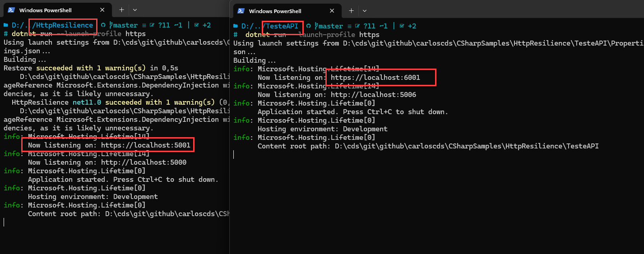
Task: Click the GitHub icon in the TesteAPI prompt
Action: pyautogui.click(x=309, y=26)
